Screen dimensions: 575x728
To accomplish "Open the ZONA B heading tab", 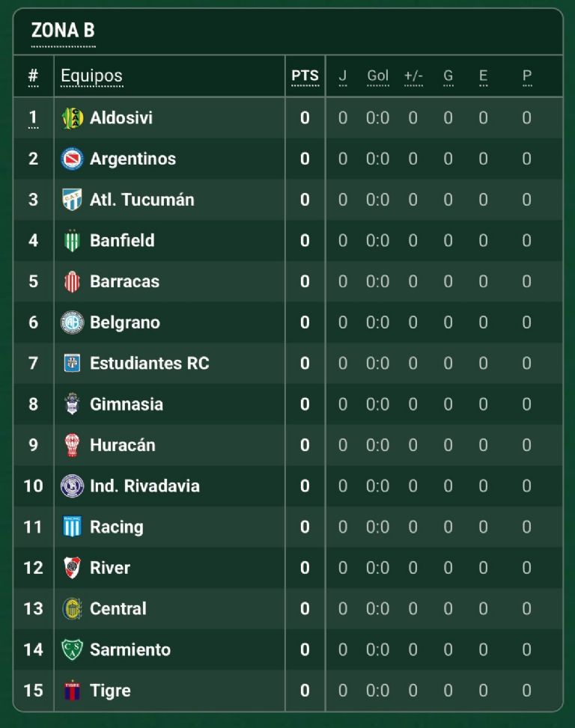I will pyautogui.click(x=63, y=31).
